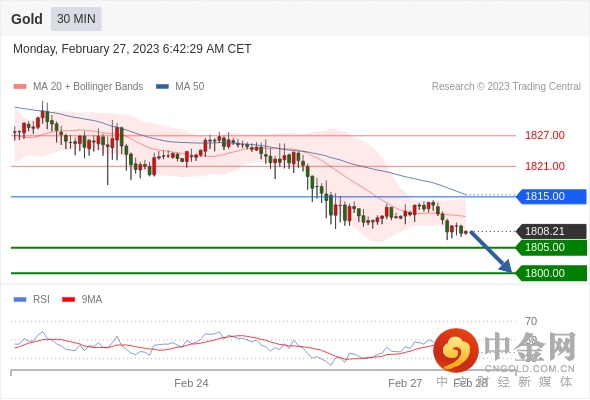Toggle the MA 20 + Bollinger Bands legend swatch
This screenshot has width=590, height=400.
[20, 87]
